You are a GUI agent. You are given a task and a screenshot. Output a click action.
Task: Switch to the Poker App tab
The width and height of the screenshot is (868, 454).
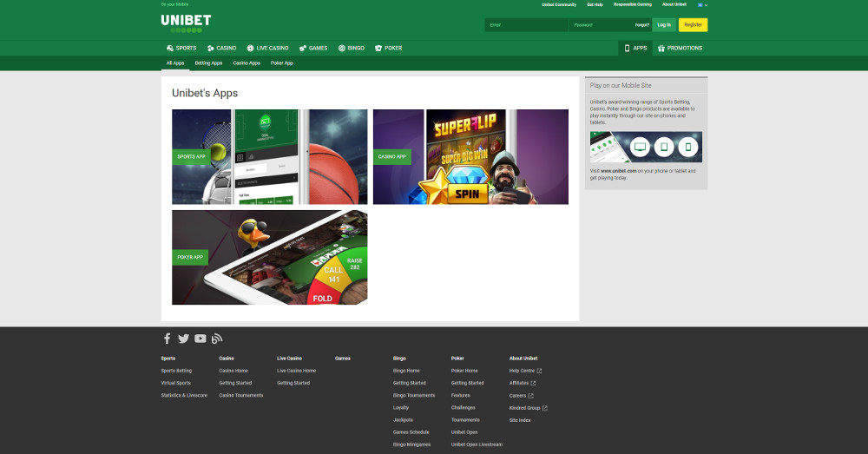pyautogui.click(x=282, y=63)
